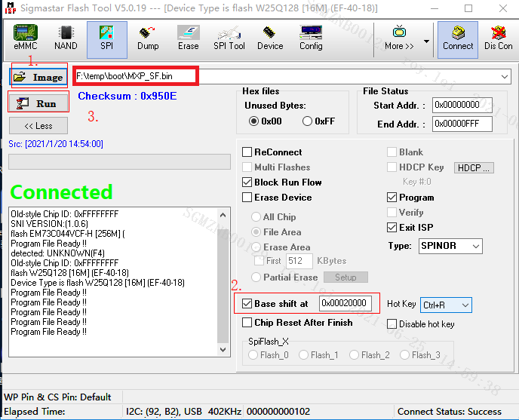Click status bar 'Connect Status: Success'
The height and width of the screenshot is (420, 519).
click(449, 412)
